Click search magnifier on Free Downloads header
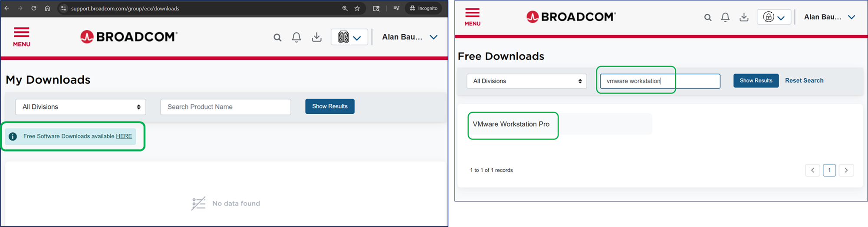 [708, 18]
